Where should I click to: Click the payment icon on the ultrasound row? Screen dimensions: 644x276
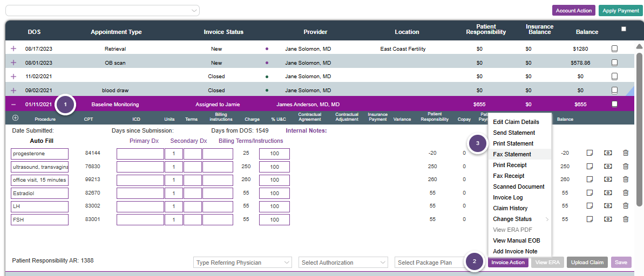pyautogui.click(x=608, y=167)
